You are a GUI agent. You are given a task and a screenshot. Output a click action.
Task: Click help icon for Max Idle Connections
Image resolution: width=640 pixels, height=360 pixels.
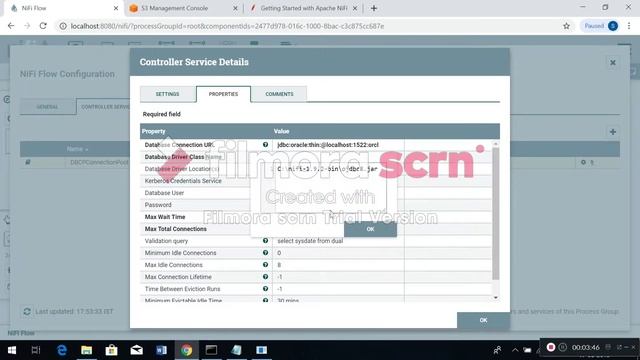tap(265, 265)
